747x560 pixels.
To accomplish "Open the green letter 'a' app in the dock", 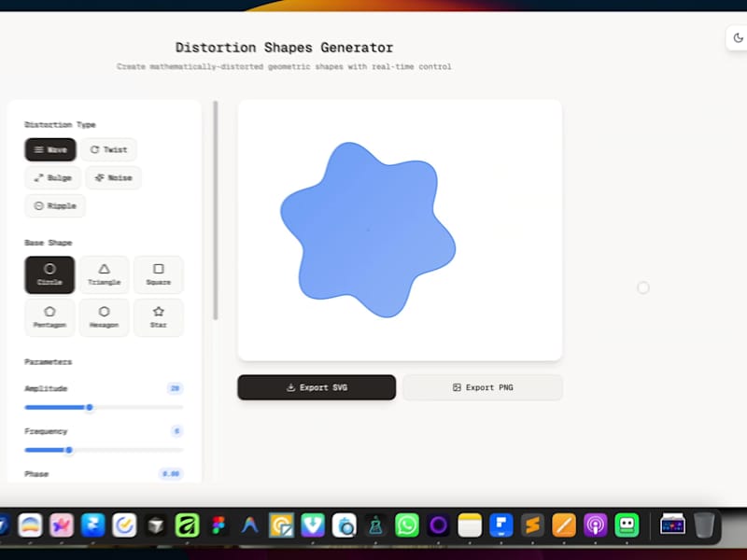I will click(187, 525).
